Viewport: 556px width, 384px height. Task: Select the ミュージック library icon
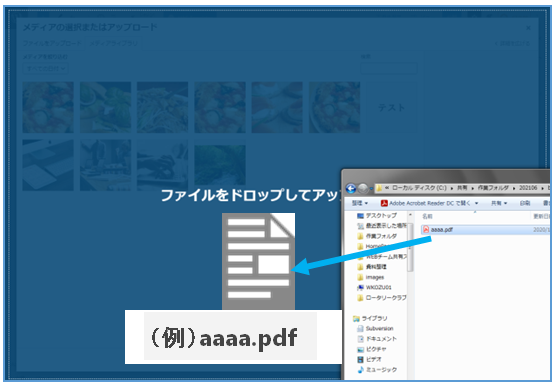[x=361, y=369]
